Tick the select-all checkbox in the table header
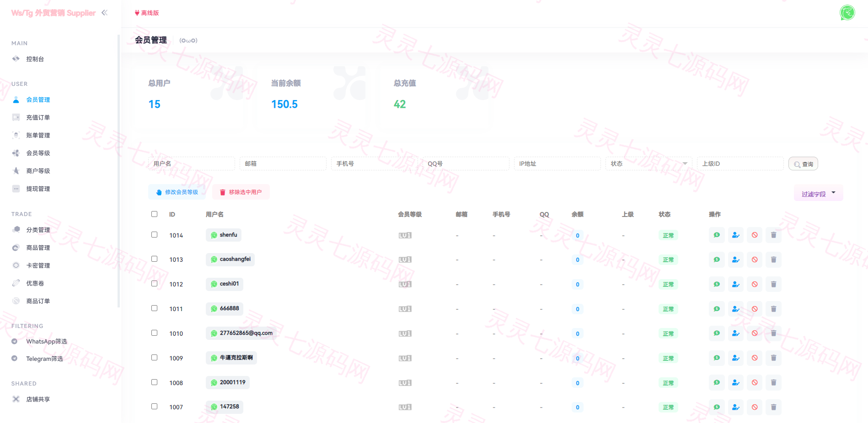 pos(155,214)
